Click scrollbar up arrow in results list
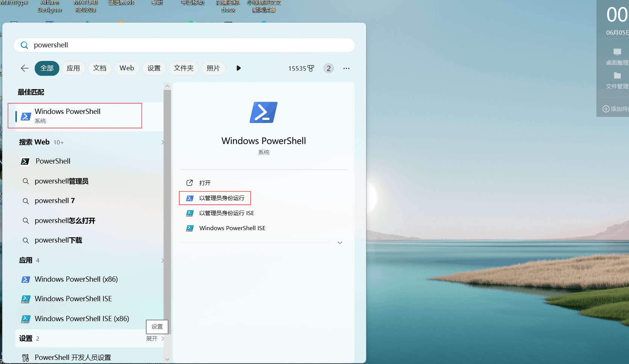The image size is (629, 364). click(167, 86)
